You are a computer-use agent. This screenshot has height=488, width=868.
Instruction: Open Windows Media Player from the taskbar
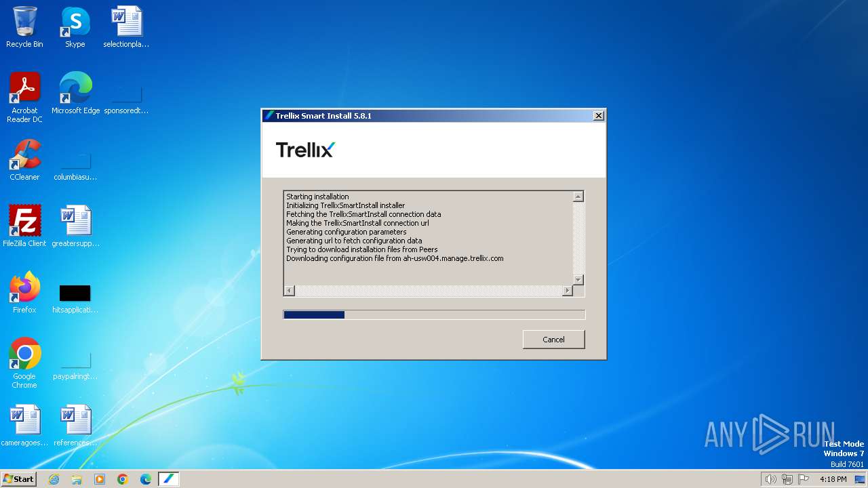[x=100, y=479]
